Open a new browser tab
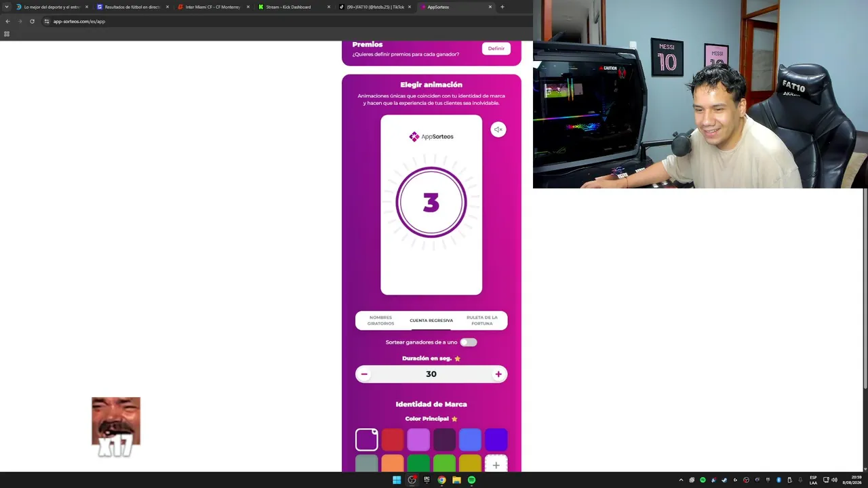The height and width of the screenshot is (488, 868). pos(502,7)
